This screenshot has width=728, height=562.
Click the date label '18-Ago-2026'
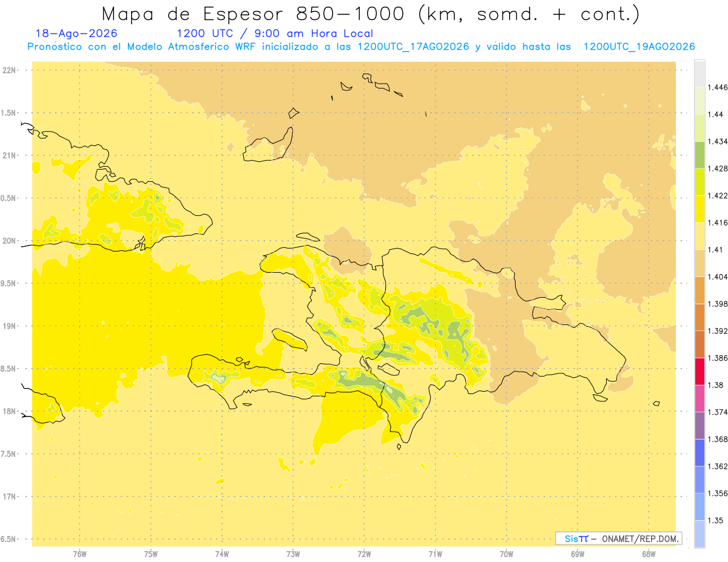pos(76,33)
